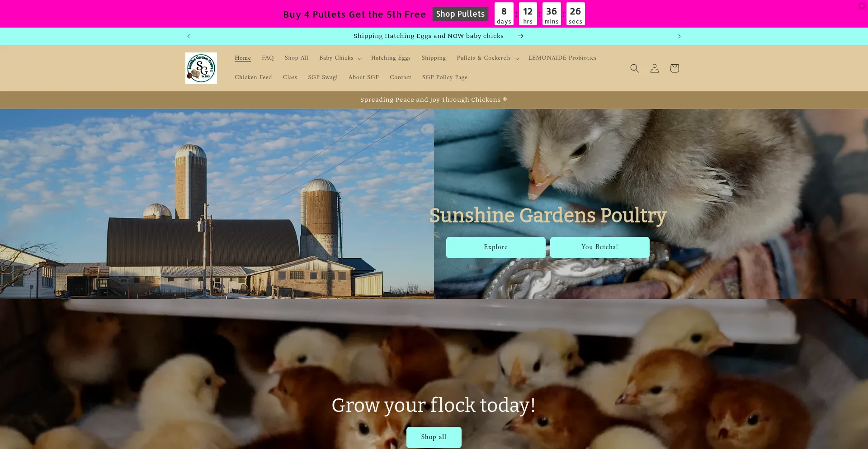Open the FAQ page
This screenshot has height=449, width=868.
[268, 58]
